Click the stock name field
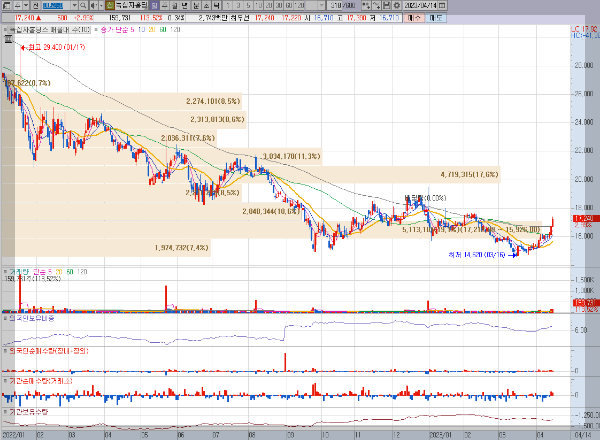Image resolution: width=600 pixels, height=440 pixels. click(x=131, y=5)
